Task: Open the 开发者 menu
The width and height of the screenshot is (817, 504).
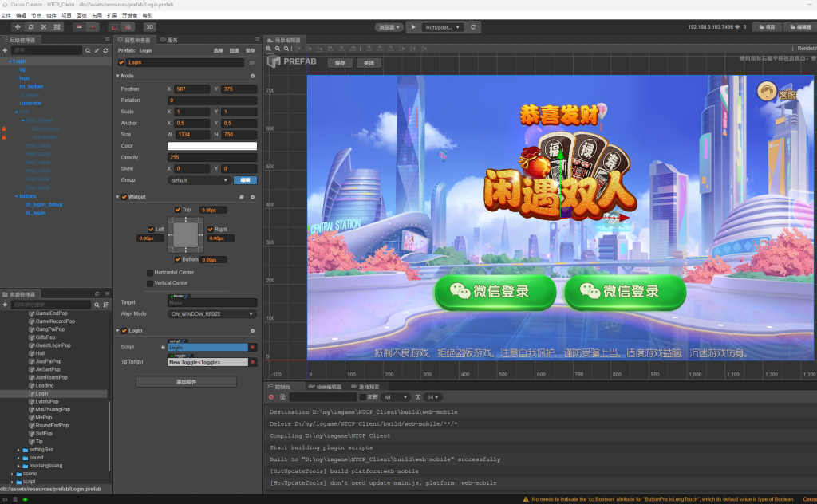Action: [x=129, y=16]
